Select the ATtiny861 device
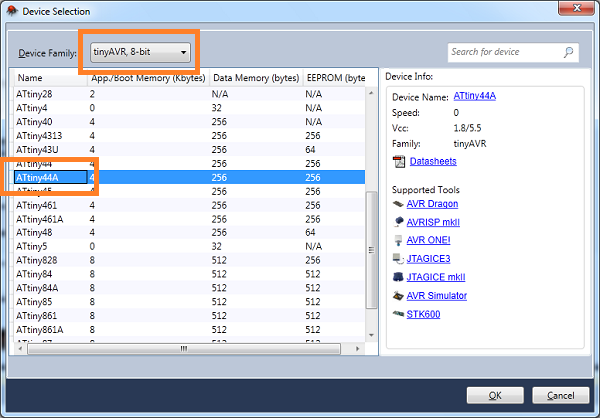 pyautogui.click(x=190, y=315)
